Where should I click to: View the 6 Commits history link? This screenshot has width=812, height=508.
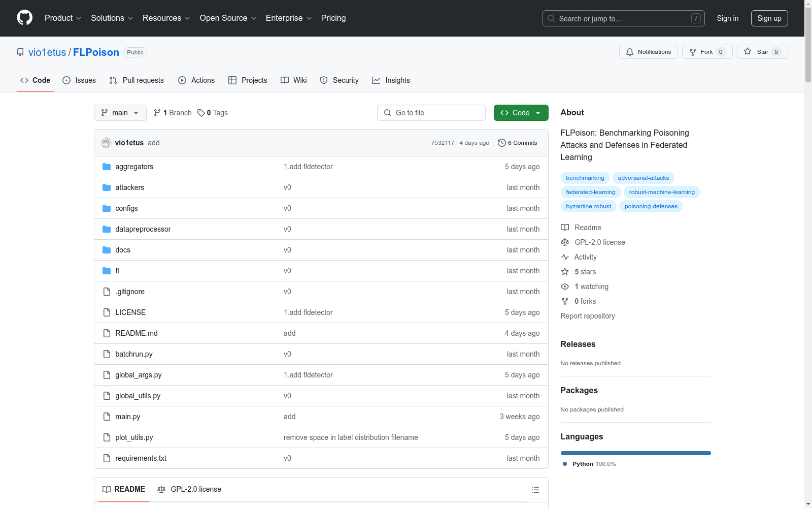pos(518,143)
